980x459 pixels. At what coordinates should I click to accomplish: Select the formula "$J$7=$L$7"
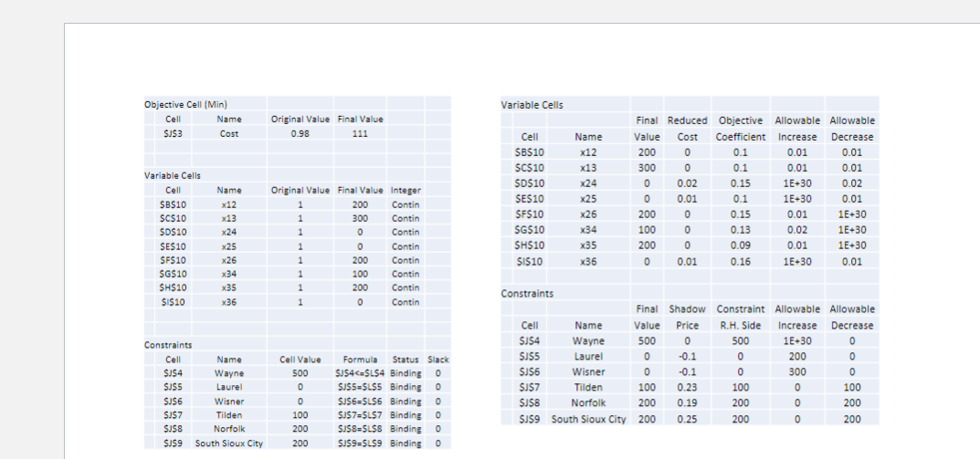[361, 414]
